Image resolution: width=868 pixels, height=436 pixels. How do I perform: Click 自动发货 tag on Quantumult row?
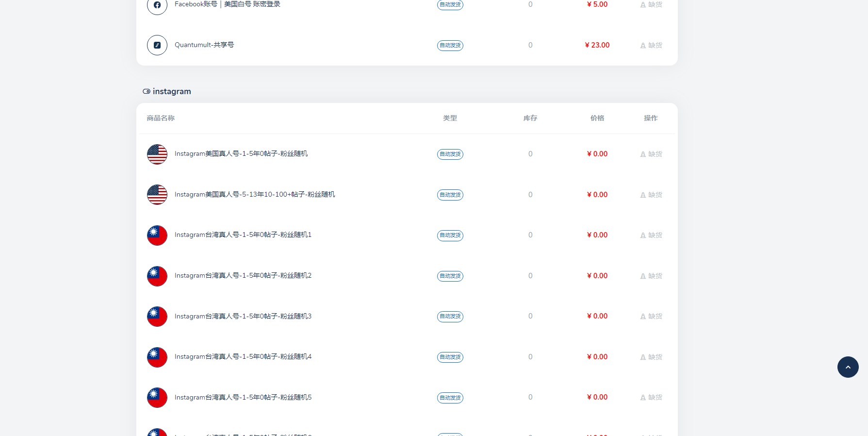pyautogui.click(x=450, y=46)
